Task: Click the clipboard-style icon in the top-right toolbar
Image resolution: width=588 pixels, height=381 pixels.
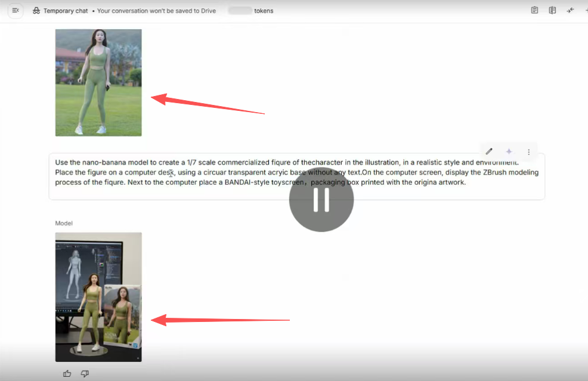Action: tap(534, 10)
